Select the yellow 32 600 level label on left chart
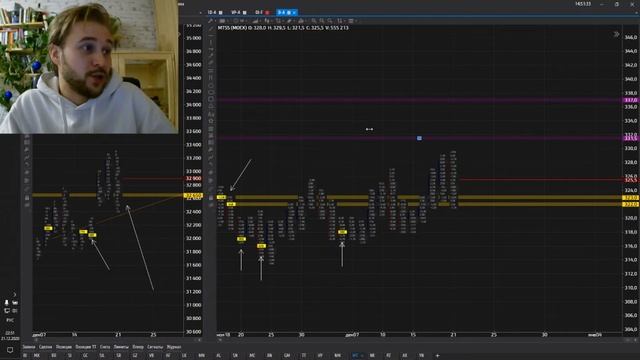Screen dimensions: 640x360 pos(193,196)
